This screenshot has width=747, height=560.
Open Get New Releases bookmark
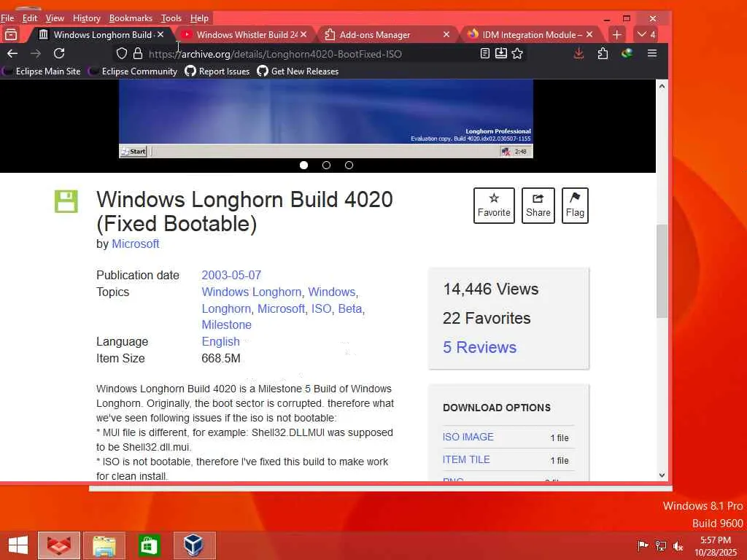[x=298, y=71]
